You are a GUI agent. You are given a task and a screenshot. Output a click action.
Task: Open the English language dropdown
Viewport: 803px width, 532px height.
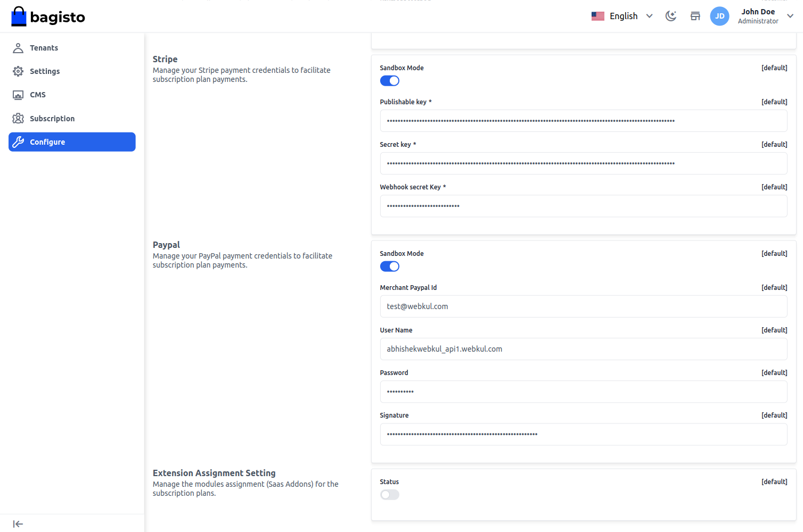coord(622,16)
